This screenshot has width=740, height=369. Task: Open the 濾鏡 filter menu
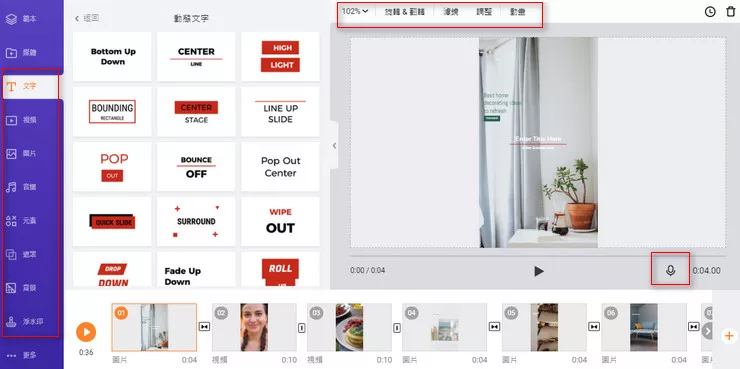pyautogui.click(x=450, y=12)
